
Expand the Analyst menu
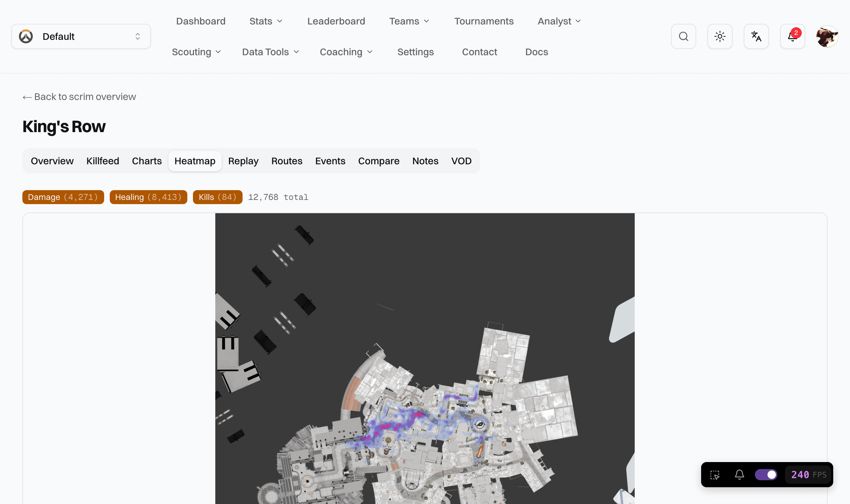tap(559, 21)
